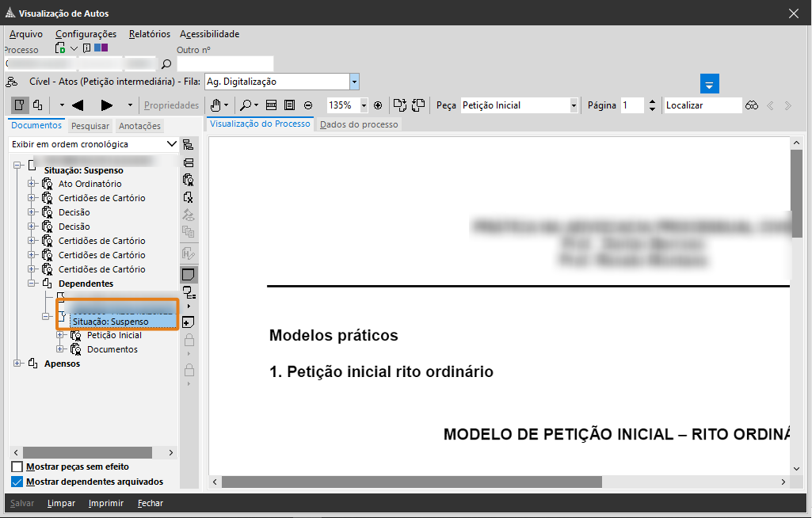Click the Fechar button

click(x=151, y=503)
